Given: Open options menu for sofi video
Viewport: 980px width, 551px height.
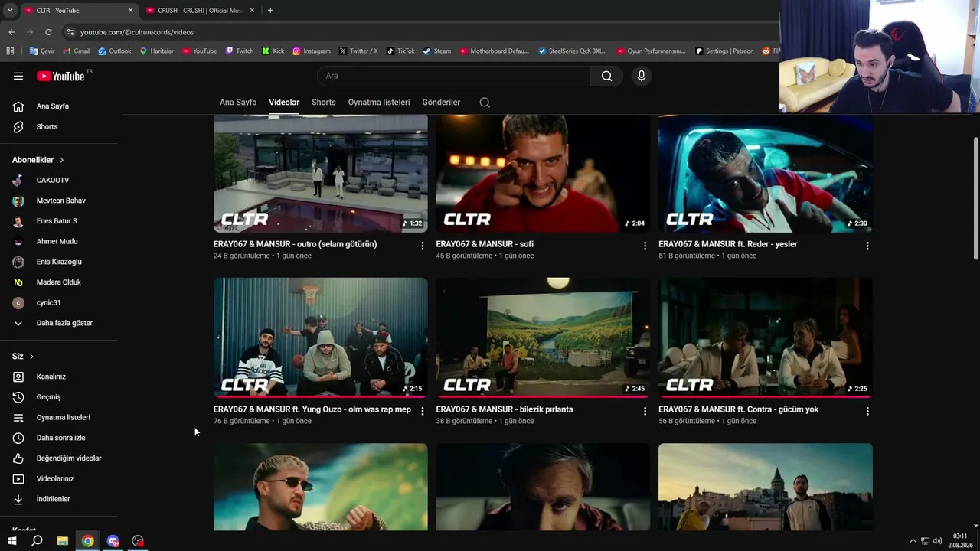Looking at the screenshot, I should 645,246.
